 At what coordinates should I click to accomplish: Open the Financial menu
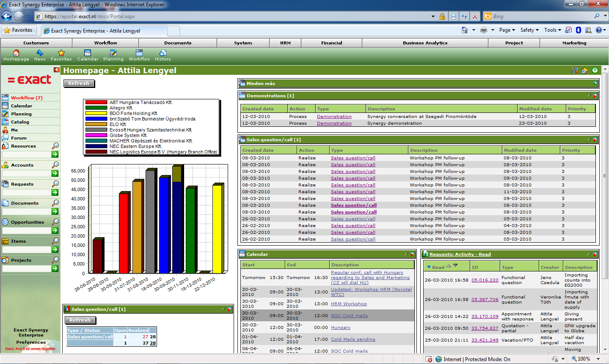click(x=332, y=43)
